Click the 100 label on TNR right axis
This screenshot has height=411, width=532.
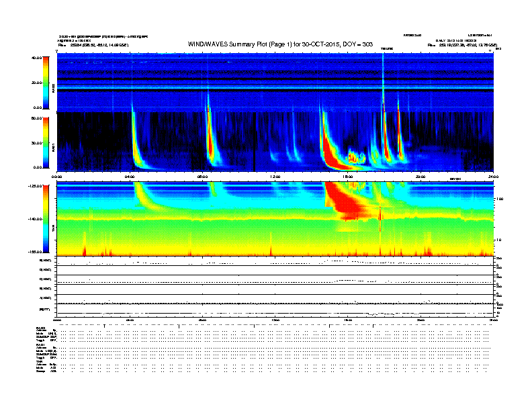point(500,199)
